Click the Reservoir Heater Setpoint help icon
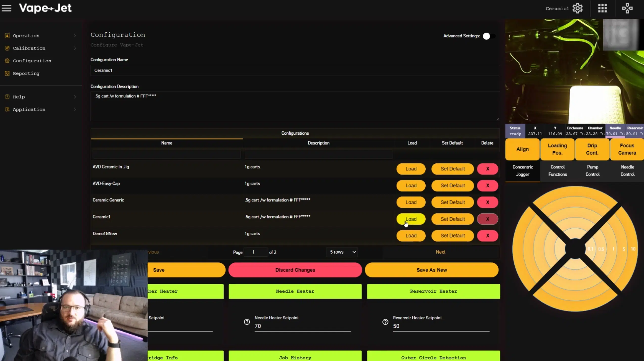Screen dimensions: 644x361 pyautogui.click(x=385, y=322)
